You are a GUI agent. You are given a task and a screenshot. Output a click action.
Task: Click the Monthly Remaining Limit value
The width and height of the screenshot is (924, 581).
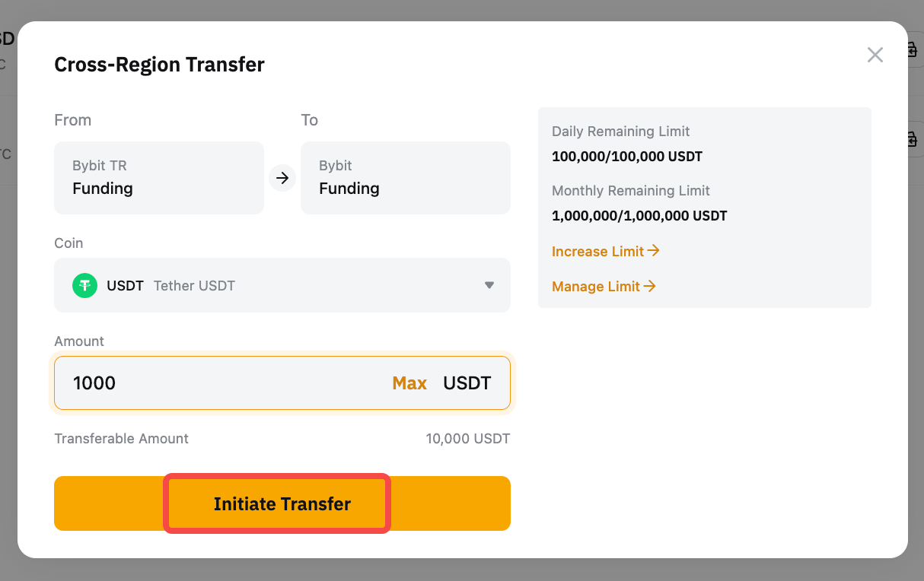(639, 215)
